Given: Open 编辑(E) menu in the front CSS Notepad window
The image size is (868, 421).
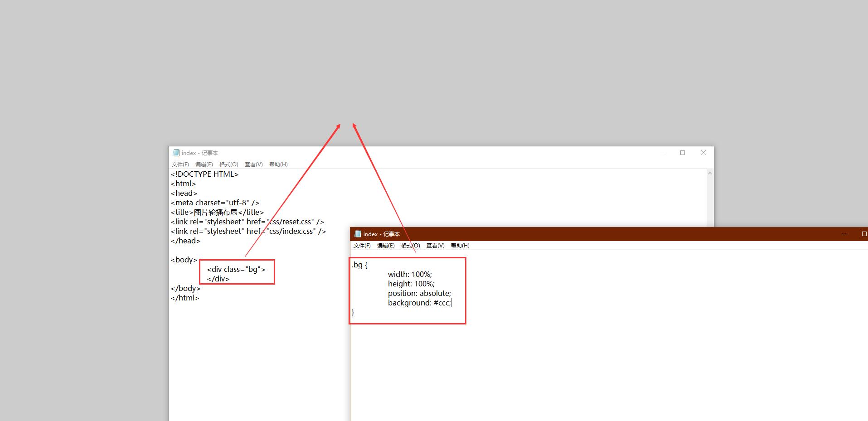Looking at the screenshot, I should (386, 246).
